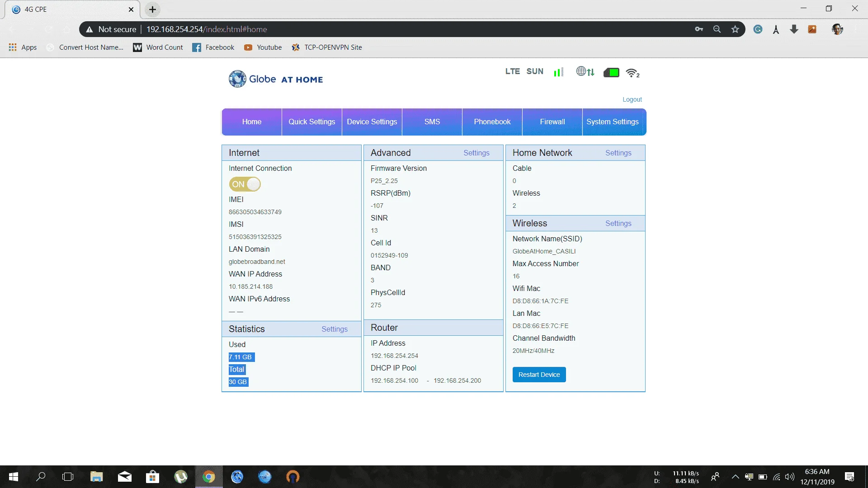Toggle the Internet Connection ON switch
Viewport: 868px width, 488px height.
pos(245,184)
